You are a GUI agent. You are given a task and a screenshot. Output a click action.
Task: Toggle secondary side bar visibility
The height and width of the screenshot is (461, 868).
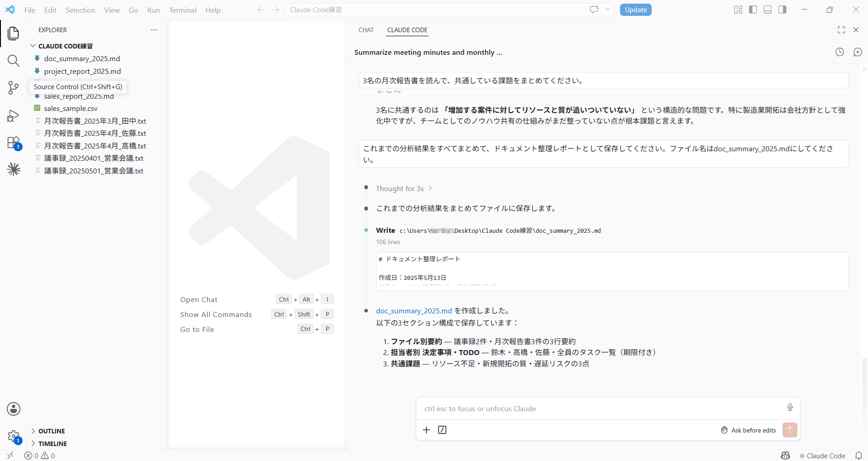782,10
